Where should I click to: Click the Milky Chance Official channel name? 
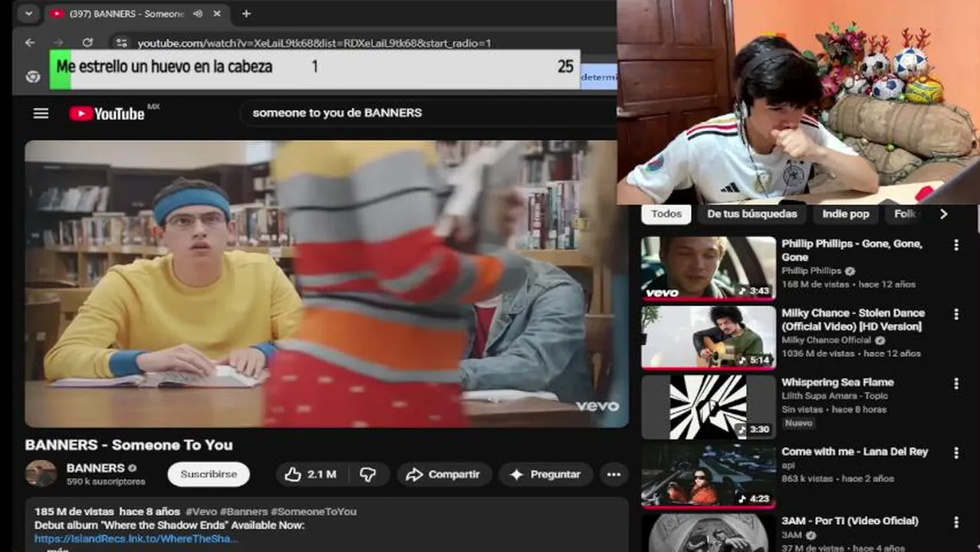[826, 340]
